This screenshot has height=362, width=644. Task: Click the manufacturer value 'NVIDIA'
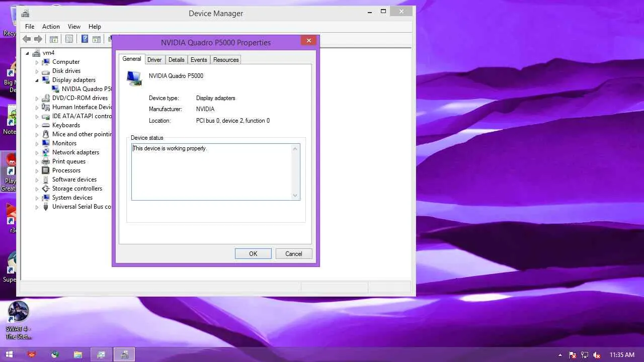click(x=205, y=109)
